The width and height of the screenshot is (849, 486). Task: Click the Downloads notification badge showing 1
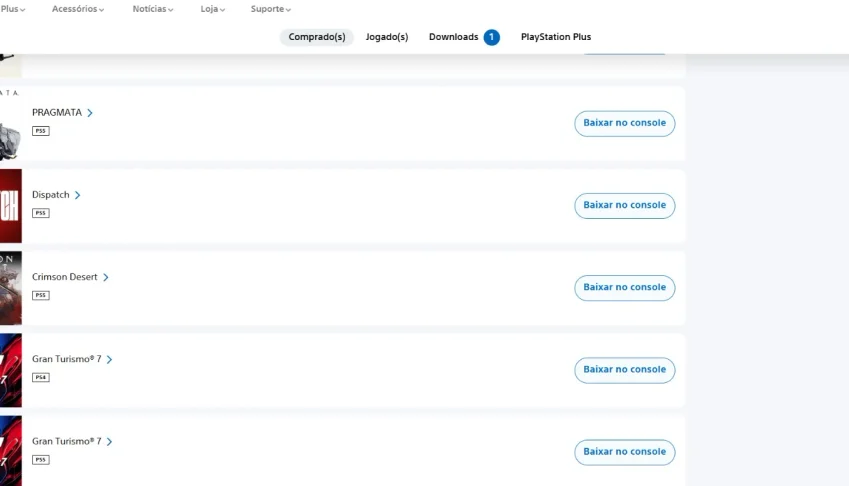(x=492, y=37)
